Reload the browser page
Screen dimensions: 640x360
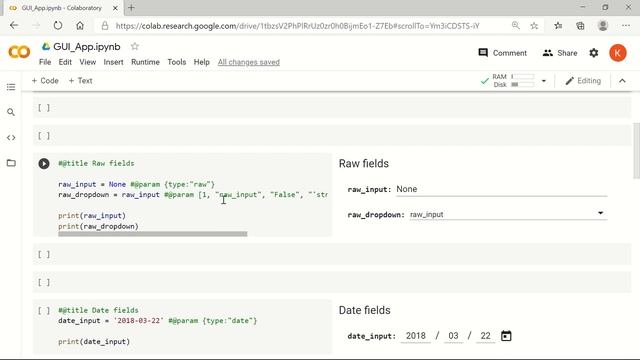click(x=58, y=25)
